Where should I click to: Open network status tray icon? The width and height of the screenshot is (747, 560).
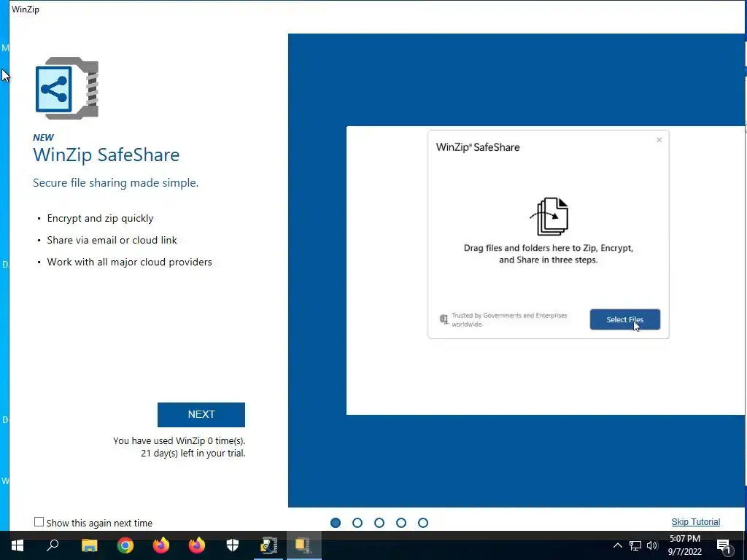[635, 545]
